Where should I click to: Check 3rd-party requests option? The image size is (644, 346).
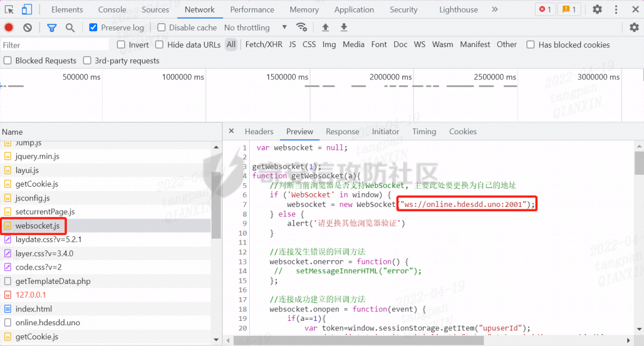[x=87, y=61]
